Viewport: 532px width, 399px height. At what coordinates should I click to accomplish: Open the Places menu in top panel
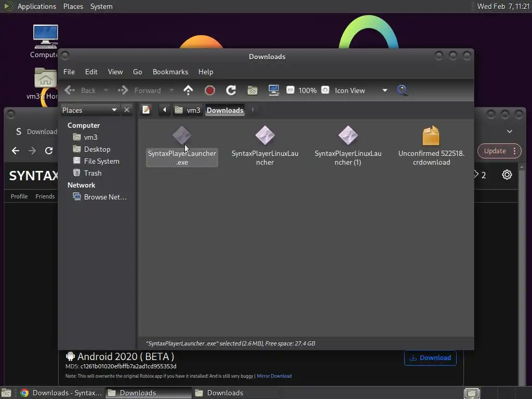point(73,6)
